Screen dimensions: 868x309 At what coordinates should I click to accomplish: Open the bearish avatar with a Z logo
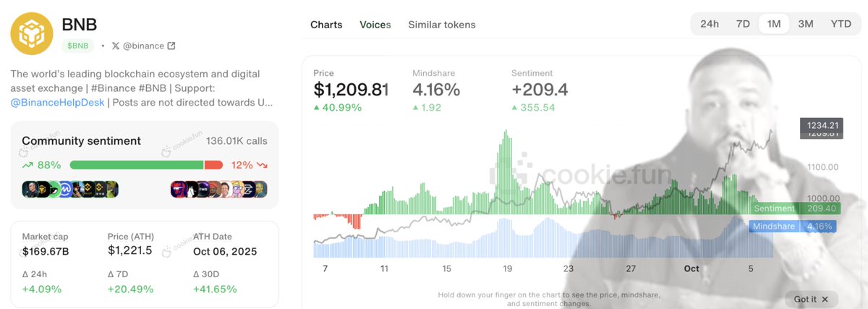pyautogui.click(x=249, y=190)
